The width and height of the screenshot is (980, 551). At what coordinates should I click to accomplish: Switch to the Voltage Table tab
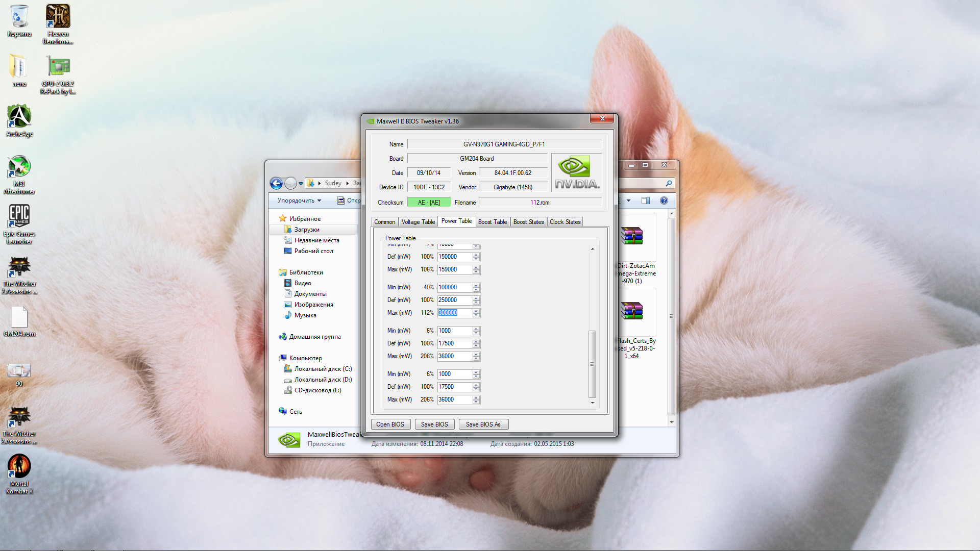coord(418,222)
